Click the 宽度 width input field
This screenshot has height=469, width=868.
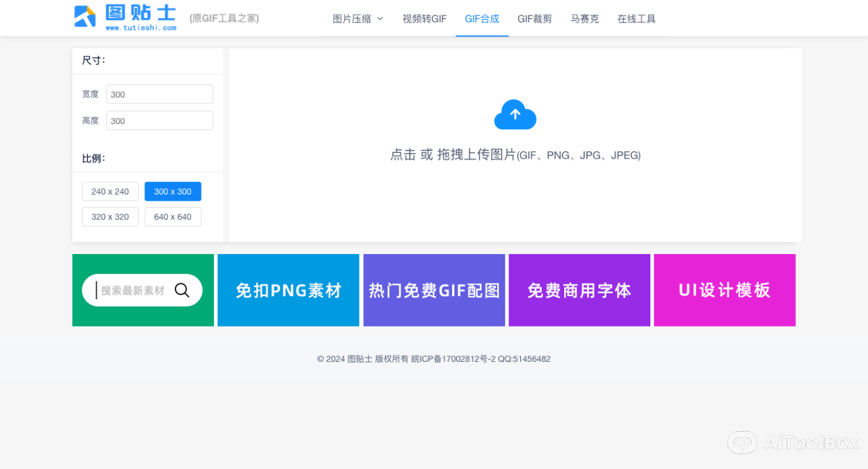[x=159, y=94]
